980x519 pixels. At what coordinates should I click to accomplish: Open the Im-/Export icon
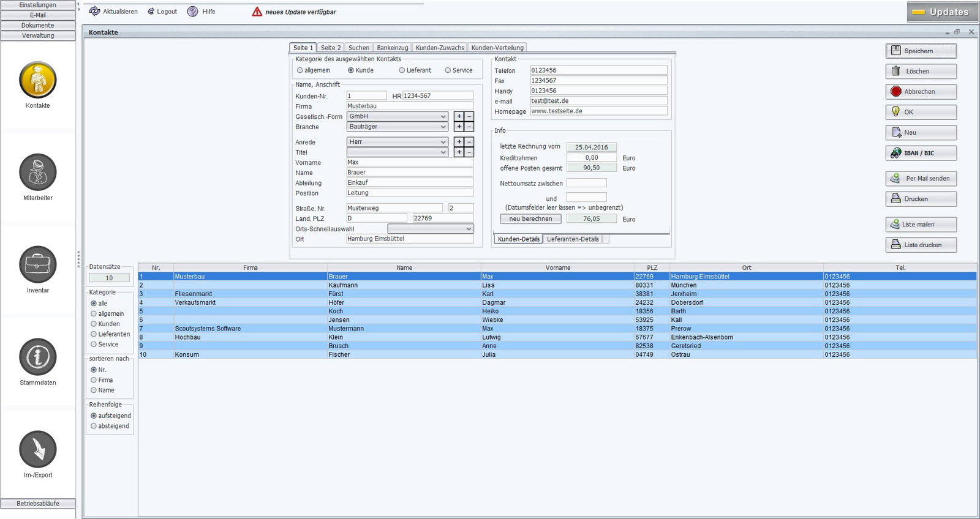pyautogui.click(x=38, y=449)
